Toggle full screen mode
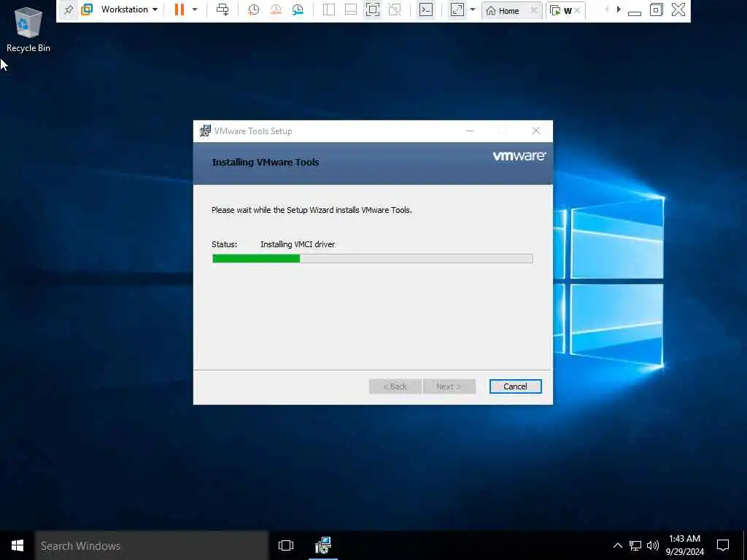Image resolution: width=747 pixels, height=560 pixels. (x=373, y=9)
